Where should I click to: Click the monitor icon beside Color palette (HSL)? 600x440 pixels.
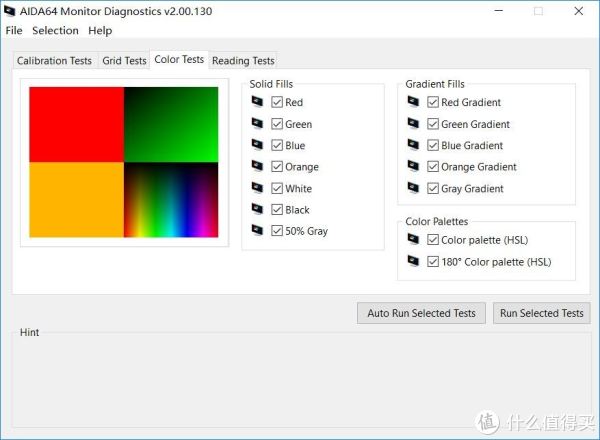[x=413, y=239]
